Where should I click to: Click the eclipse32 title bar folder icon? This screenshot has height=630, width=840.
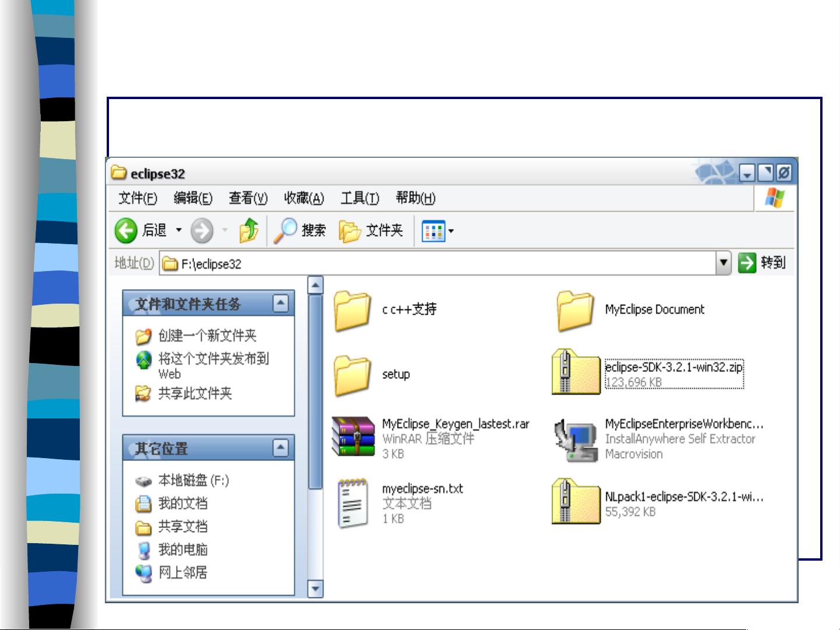[x=119, y=173]
